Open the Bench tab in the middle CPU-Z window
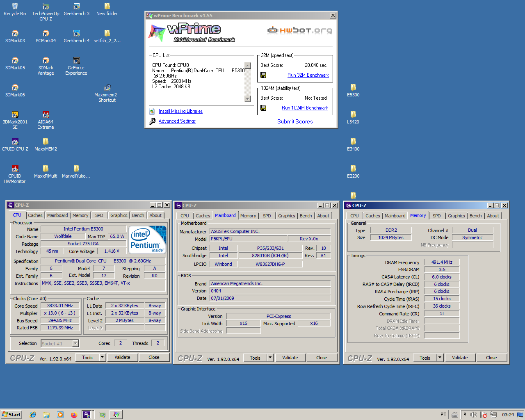525x420 pixels. [306, 216]
